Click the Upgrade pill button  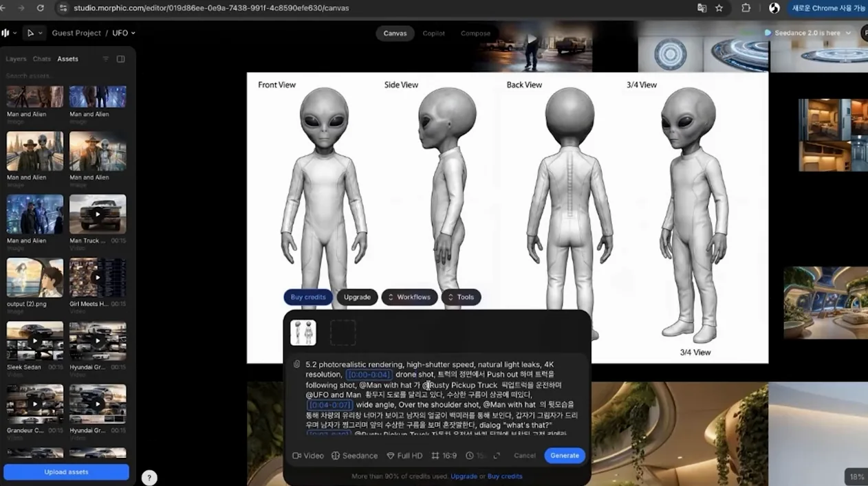pos(357,297)
